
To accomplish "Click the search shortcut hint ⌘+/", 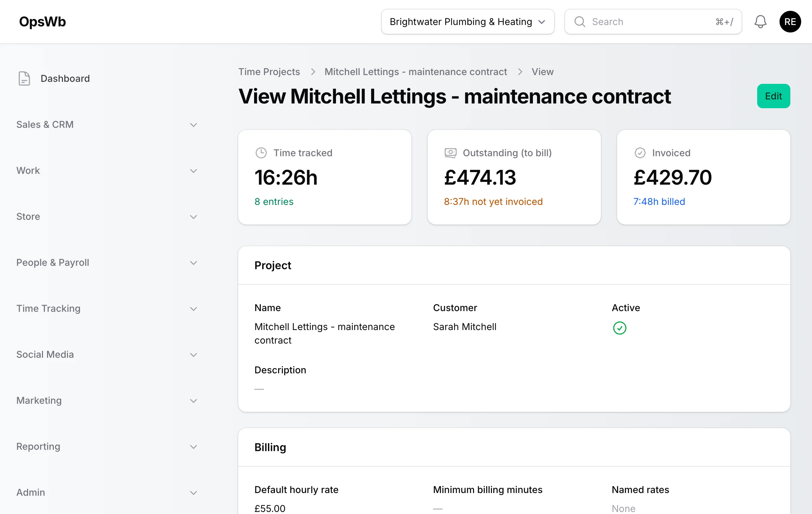I will (724, 22).
